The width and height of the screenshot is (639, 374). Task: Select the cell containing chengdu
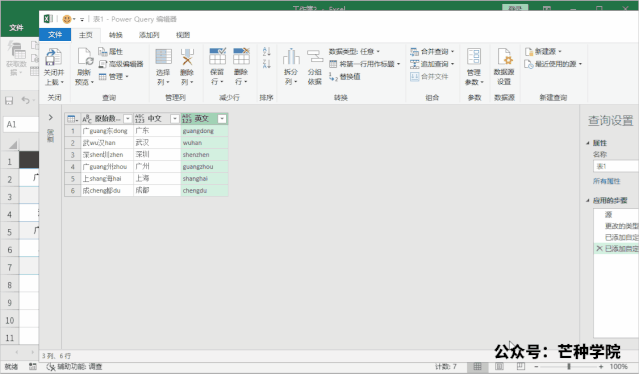click(204, 190)
